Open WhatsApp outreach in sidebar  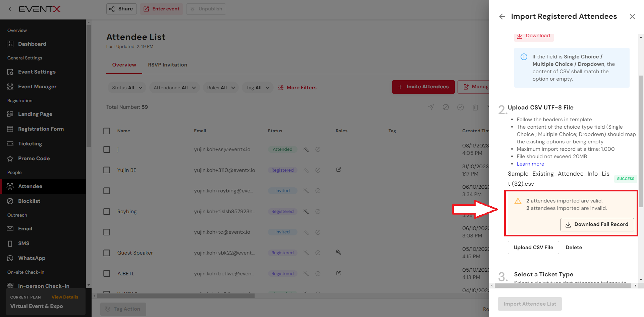pos(32,258)
